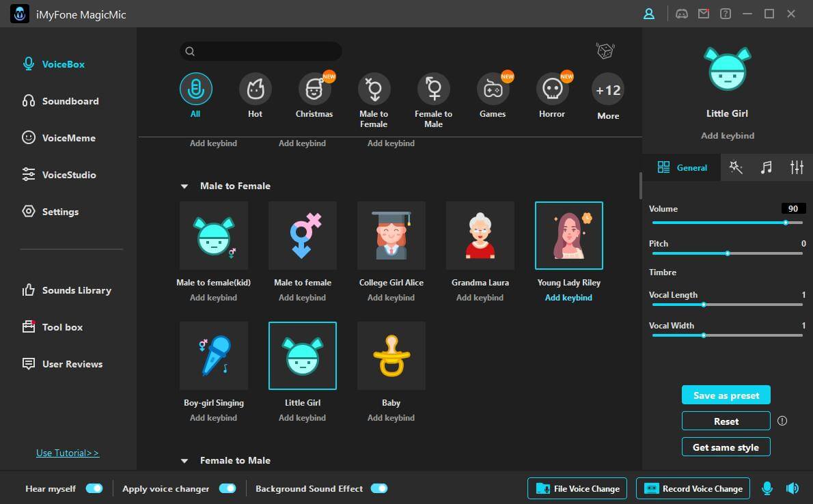This screenshot has width=813, height=504.
Task: Collapse the Male to Female section
Action: 184,186
